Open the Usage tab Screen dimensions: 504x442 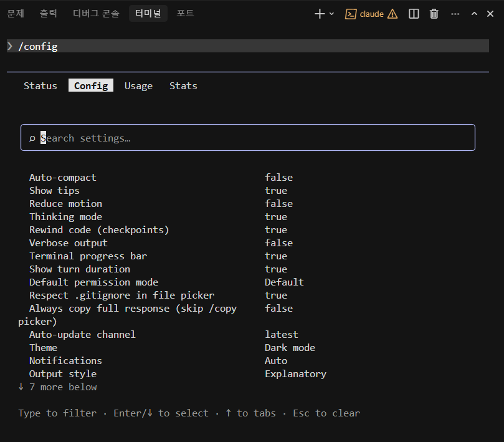pyautogui.click(x=138, y=86)
